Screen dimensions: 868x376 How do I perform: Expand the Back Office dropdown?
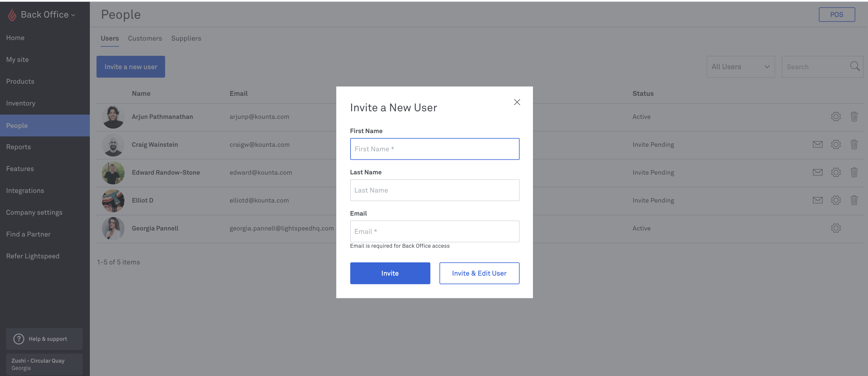(48, 15)
